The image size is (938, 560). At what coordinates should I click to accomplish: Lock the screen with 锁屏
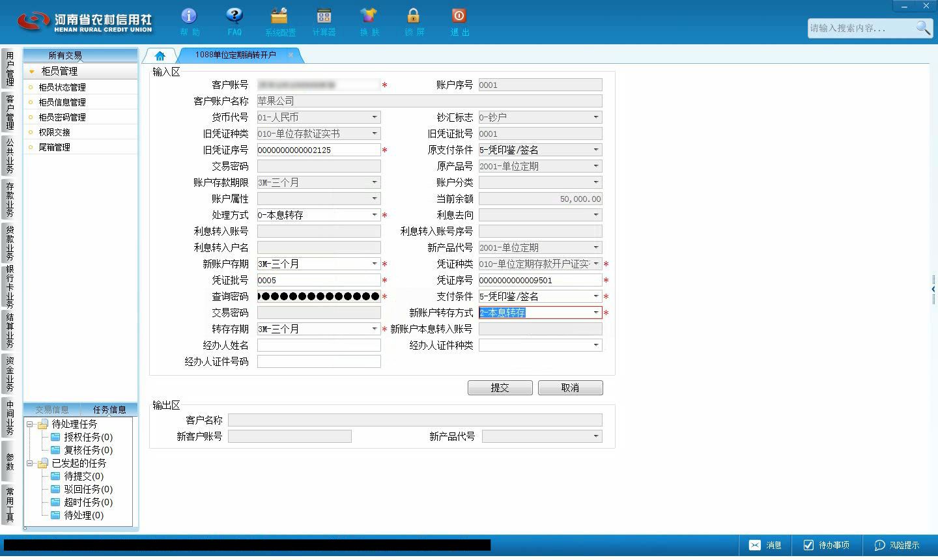point(414,22)
